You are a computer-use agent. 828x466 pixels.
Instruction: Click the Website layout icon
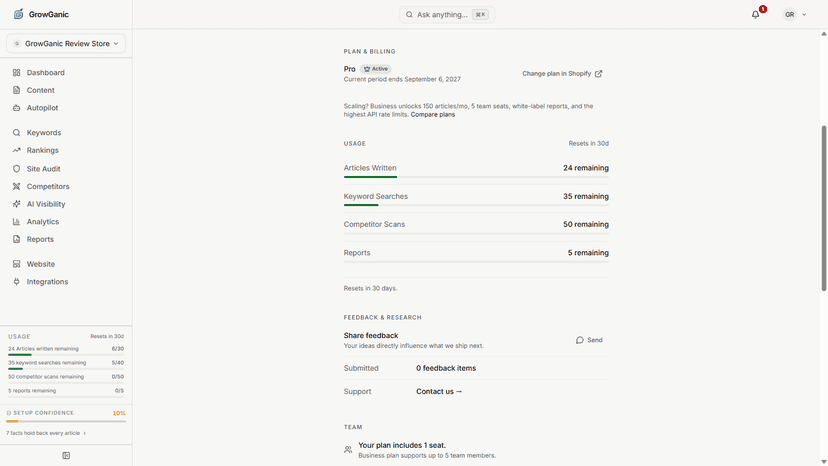click(x=16, y=264)
